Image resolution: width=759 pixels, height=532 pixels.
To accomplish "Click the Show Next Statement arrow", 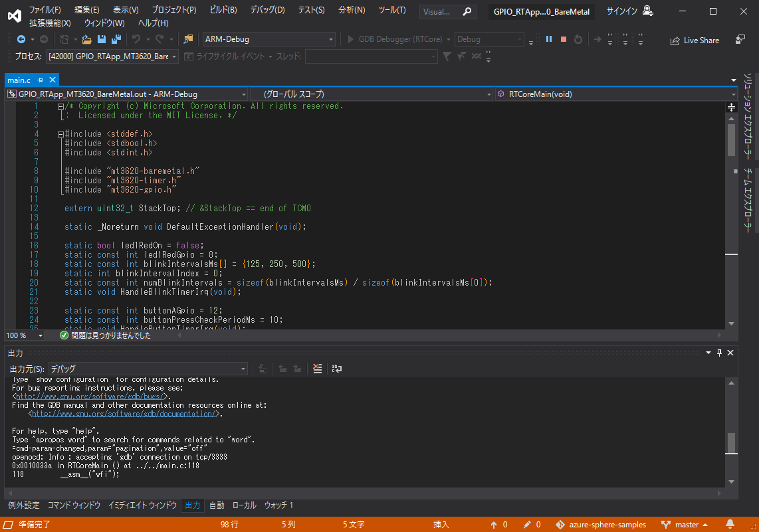I will (597, 39).
